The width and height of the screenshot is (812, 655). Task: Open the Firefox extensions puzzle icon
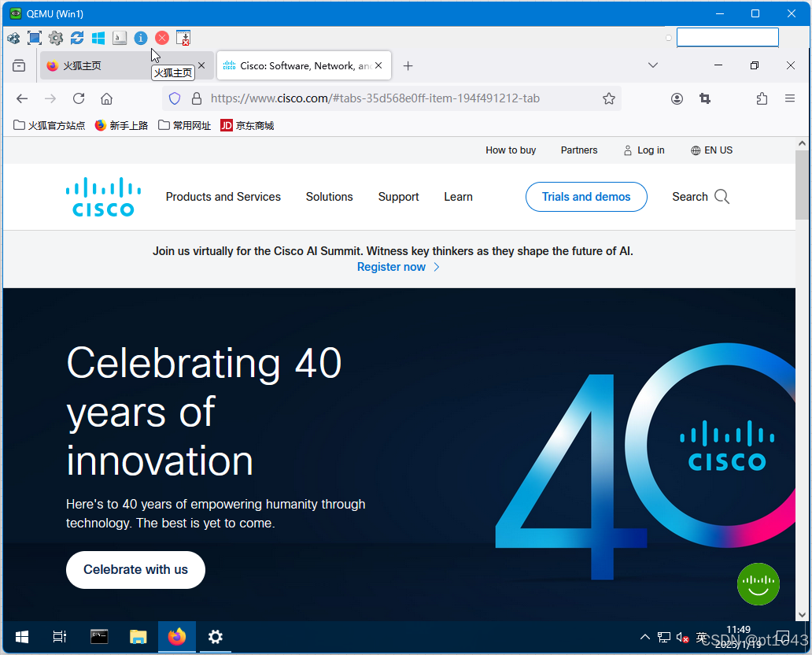(x=762, y=98)
